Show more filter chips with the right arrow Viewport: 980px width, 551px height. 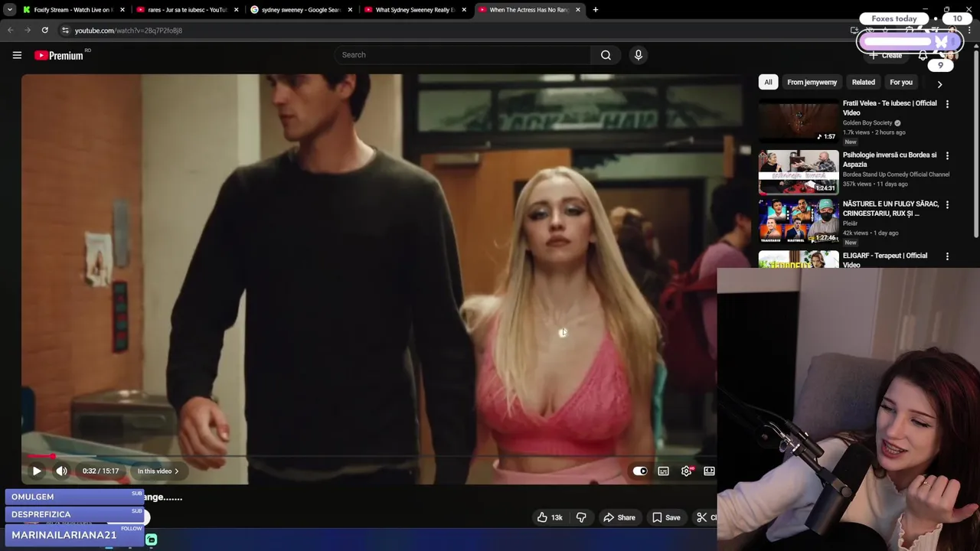939,83
